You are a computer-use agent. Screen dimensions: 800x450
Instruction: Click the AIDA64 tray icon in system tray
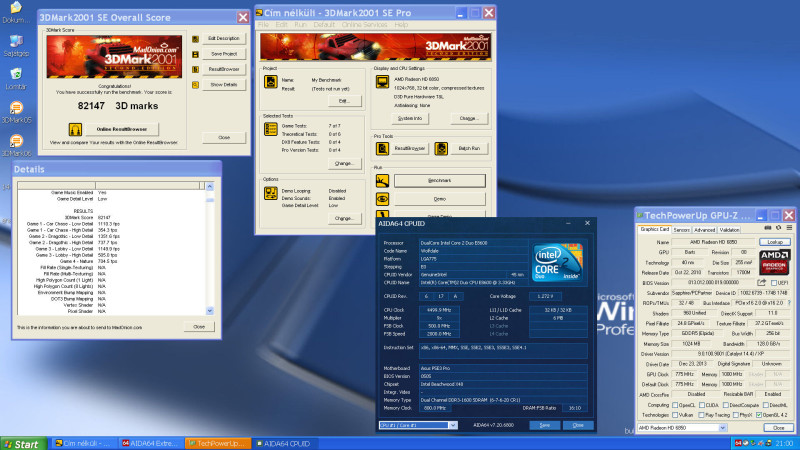[x=738, y=443]
